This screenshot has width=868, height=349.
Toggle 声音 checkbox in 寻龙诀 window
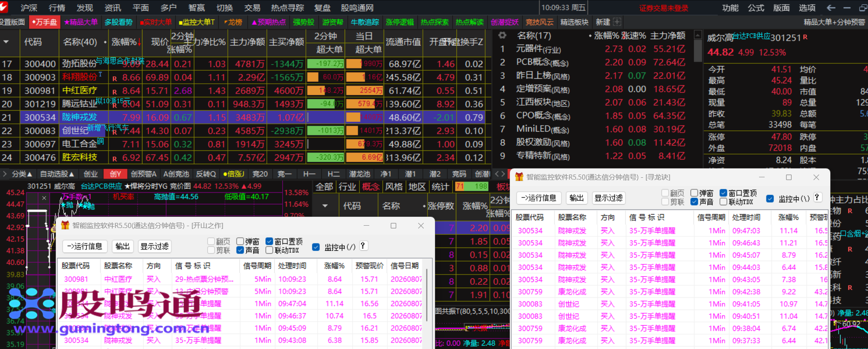point(694,201)
